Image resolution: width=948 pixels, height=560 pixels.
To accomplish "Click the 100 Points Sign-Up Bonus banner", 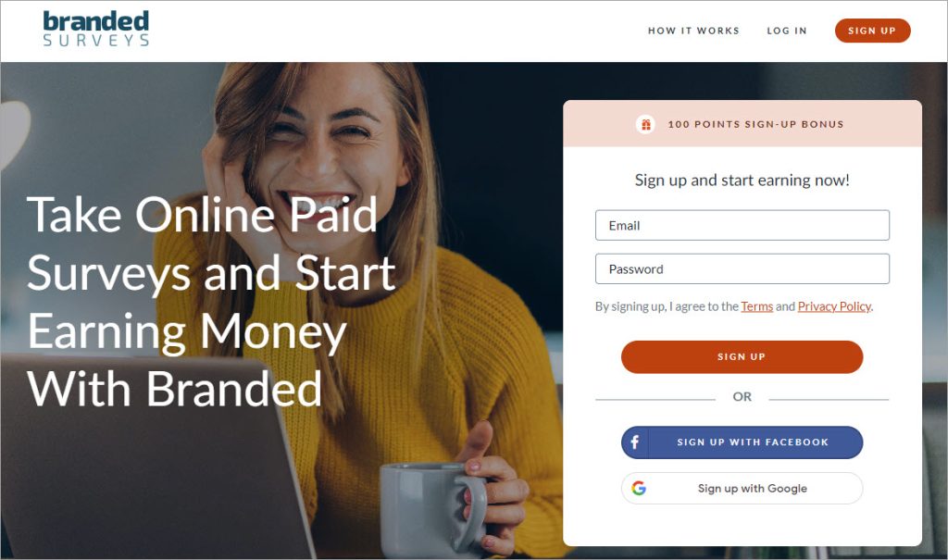I will (742, 124).
